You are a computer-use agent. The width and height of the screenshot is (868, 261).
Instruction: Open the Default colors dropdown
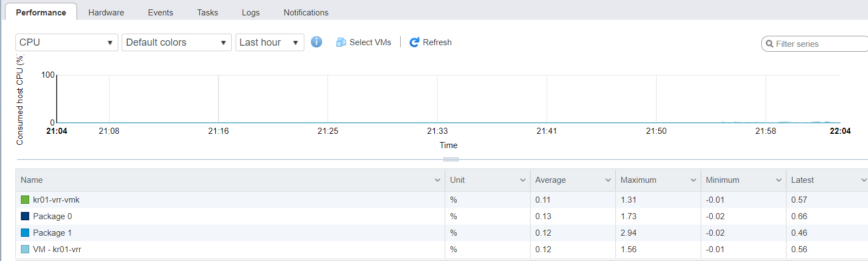pyautogui.click(x=177, y=42)
